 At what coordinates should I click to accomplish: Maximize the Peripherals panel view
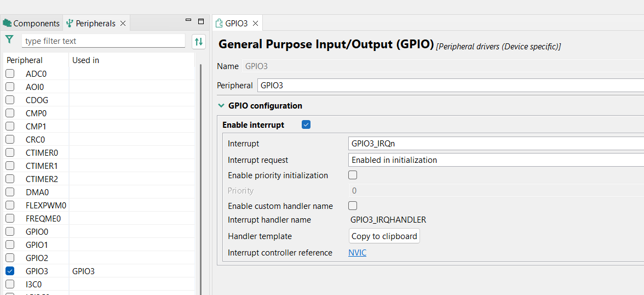click(201, 21)
